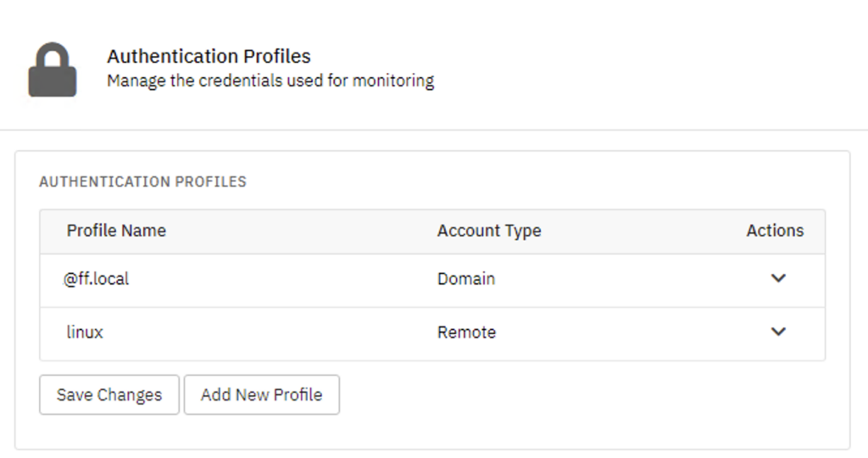Click the Domain account type cell
This screenshot has width=868, height=458.
tap(466, 278)
